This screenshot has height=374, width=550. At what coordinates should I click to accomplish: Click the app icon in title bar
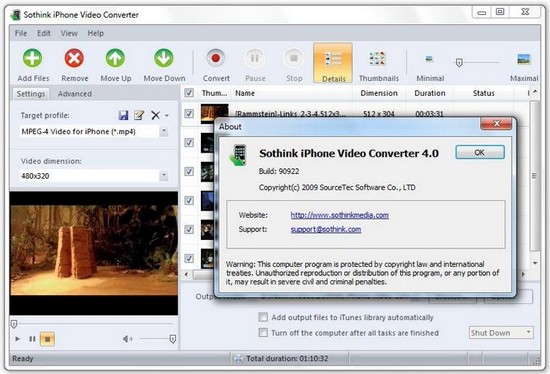(15, 15)
